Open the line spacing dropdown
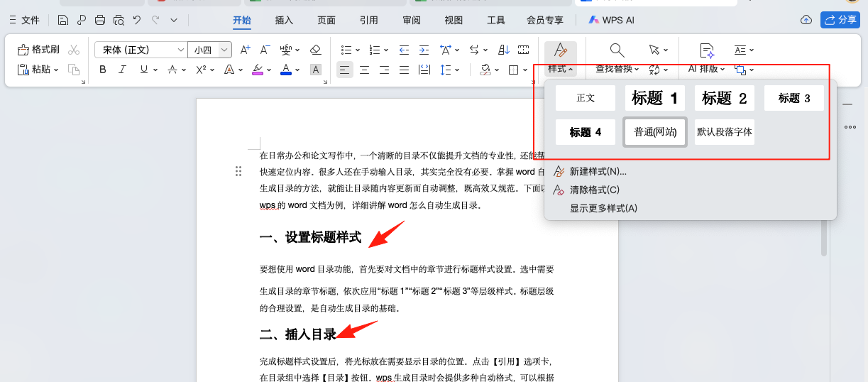The image size is (868, 382). click(457, 70)
